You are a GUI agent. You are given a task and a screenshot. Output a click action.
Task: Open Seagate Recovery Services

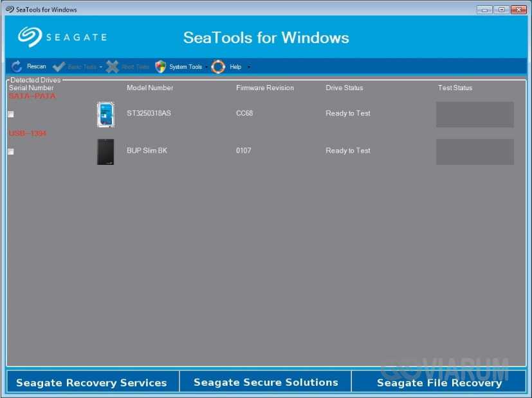[91, 383]
